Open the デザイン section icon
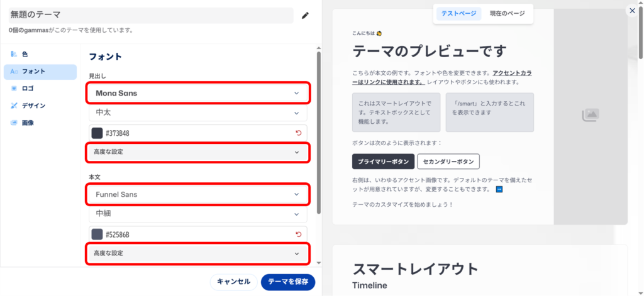The image size is (644, 296). click(14, 106)
